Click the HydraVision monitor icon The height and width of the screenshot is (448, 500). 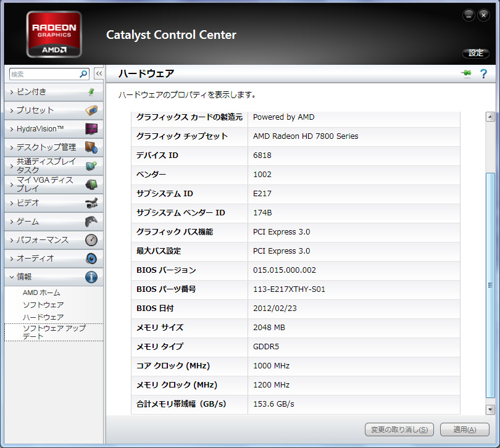click(91, 129)
